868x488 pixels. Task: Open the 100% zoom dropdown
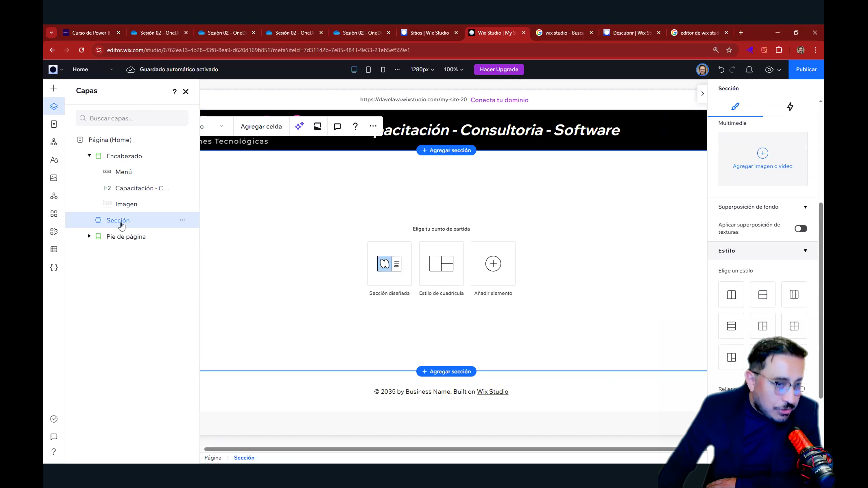pyautogui.click(x=454, y=69)
